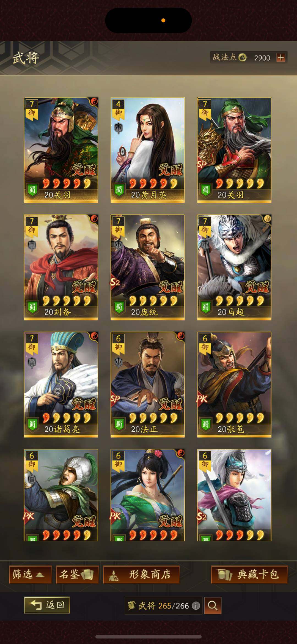Tap the 战法点 coin icon
Viewport: 297px width, 644px height.
(x=242, y=57)
